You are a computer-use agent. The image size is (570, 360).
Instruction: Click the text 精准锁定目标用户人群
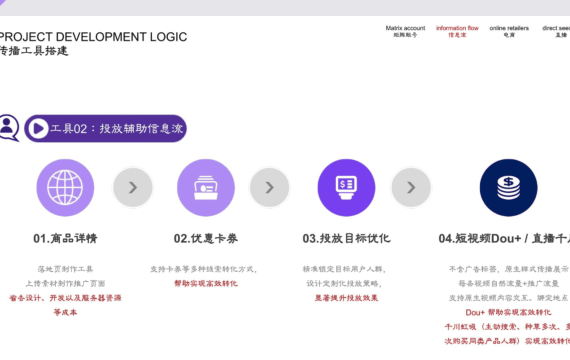coord(344,269)
